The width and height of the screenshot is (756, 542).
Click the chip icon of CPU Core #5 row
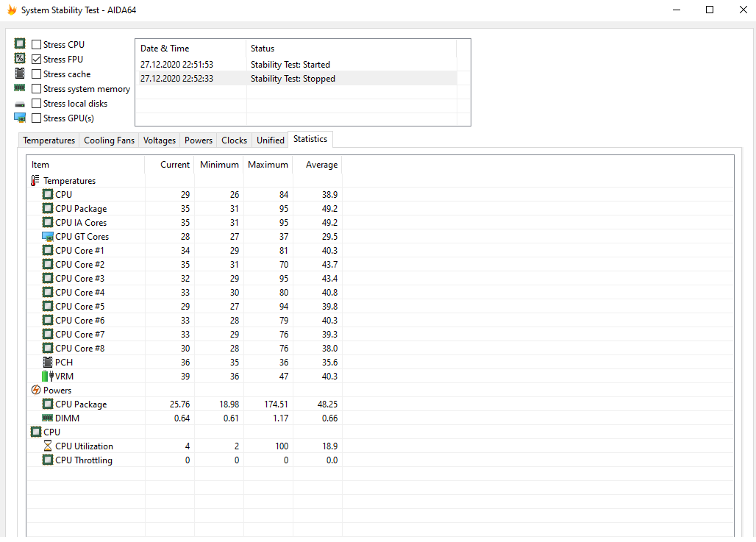48,306
